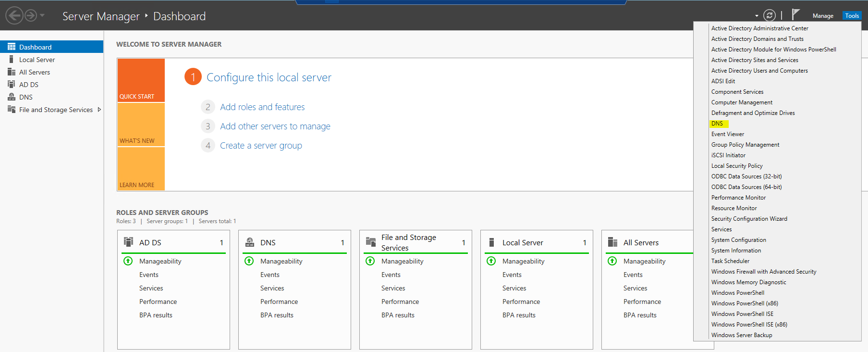
Task: Click Add roles and features link
Action: (262, 107)
